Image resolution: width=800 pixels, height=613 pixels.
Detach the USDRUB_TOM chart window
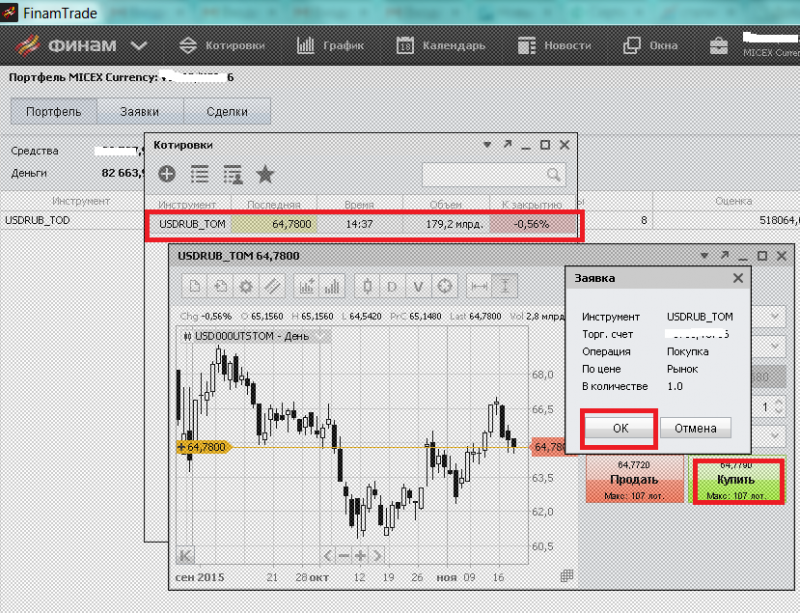pyautogui.click(x=724, y=255)
